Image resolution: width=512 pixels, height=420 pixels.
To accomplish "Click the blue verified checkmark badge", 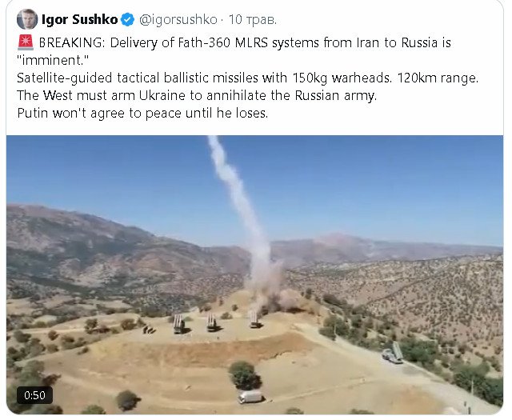I will (127, 20).
